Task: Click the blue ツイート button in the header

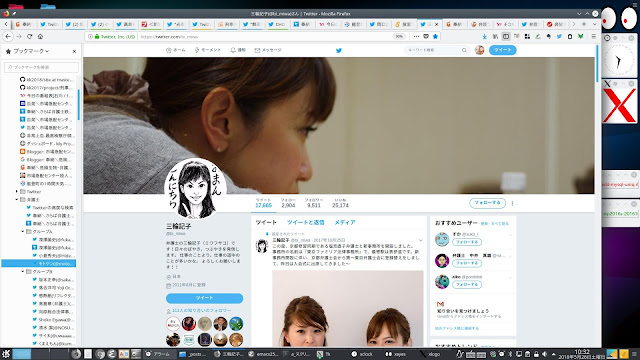Action: click(x=502, y=50)
